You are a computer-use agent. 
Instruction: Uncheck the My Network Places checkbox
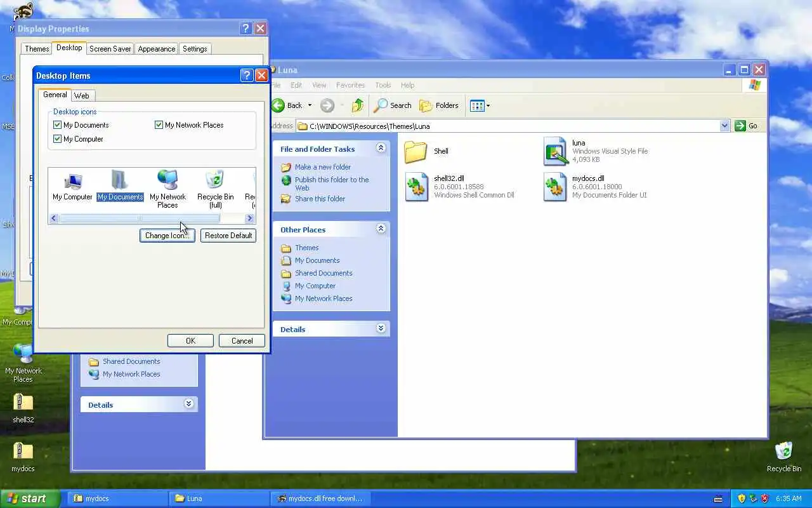(x=159, y=125)
